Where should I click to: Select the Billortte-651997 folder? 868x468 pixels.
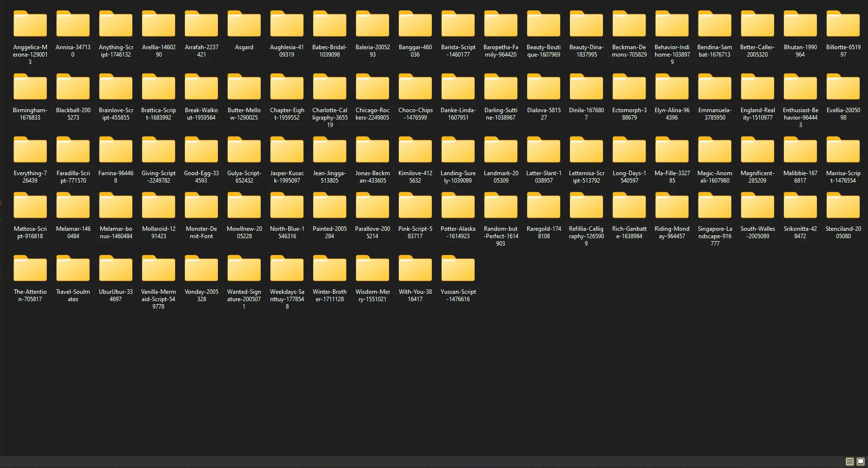(843, 34)
